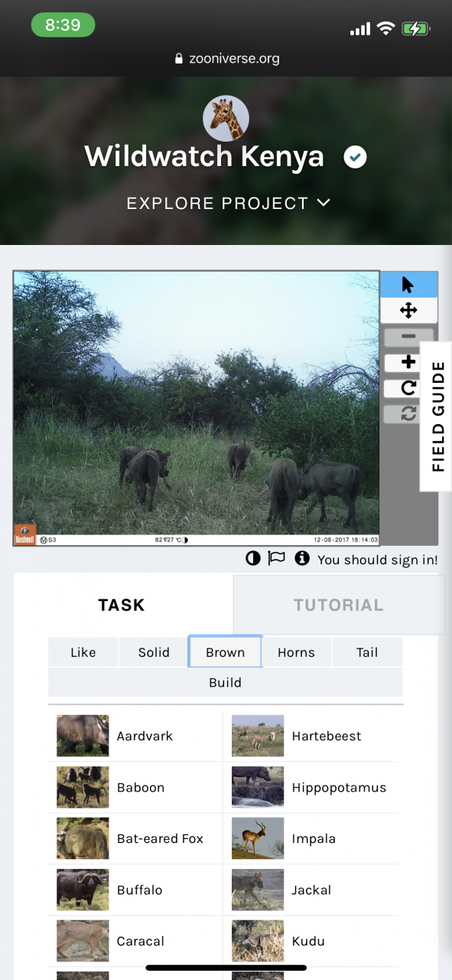The height and width of the screenshot is (980, 452).
Task: Zoom out the subject image
Action: [408, 336]
